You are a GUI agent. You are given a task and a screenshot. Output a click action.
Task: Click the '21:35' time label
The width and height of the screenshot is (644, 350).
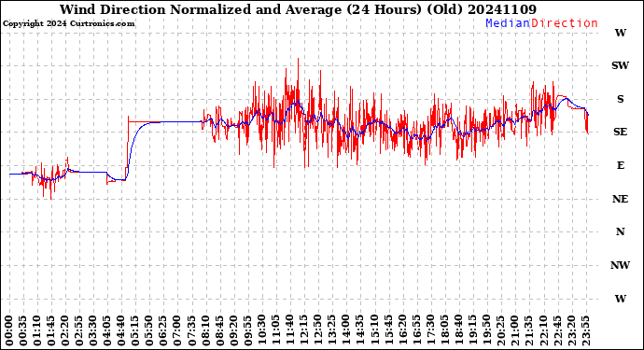(528, 330)
